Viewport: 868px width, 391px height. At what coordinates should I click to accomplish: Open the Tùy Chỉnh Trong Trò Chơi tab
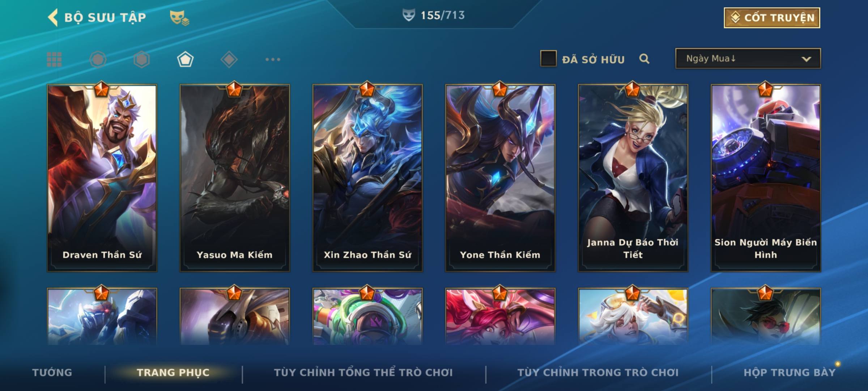[x=598, y=372]
